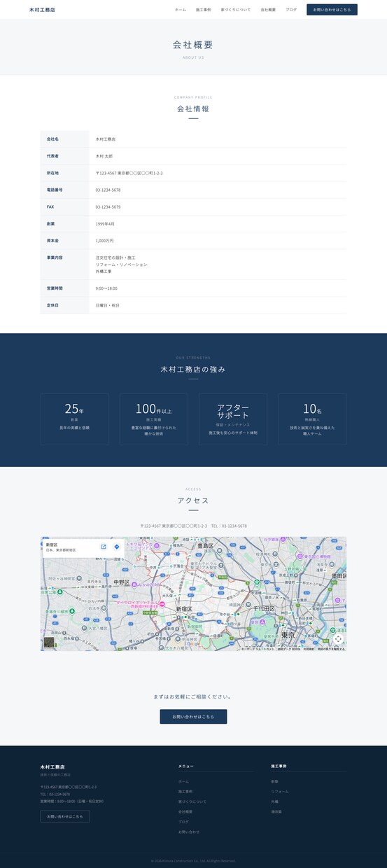387x868 pixels.
Task: Click お問い合わせはこちら button below the map
Action: tap(193, 716)
